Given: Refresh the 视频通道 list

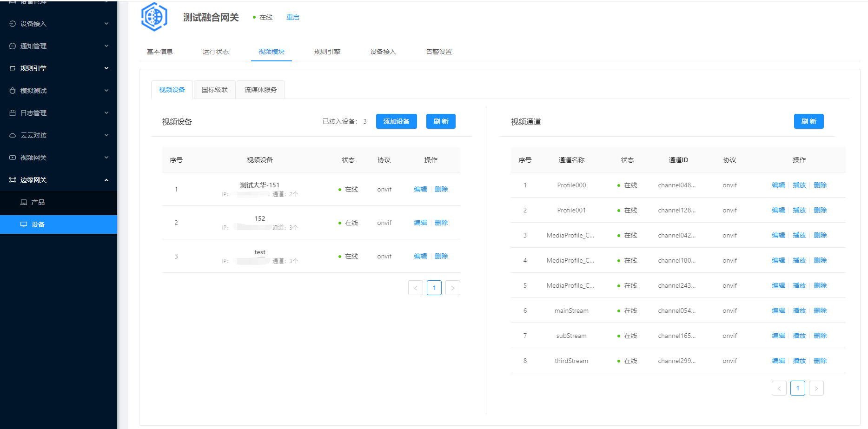Looking at the screenshot, I should (x=808, y=121).
